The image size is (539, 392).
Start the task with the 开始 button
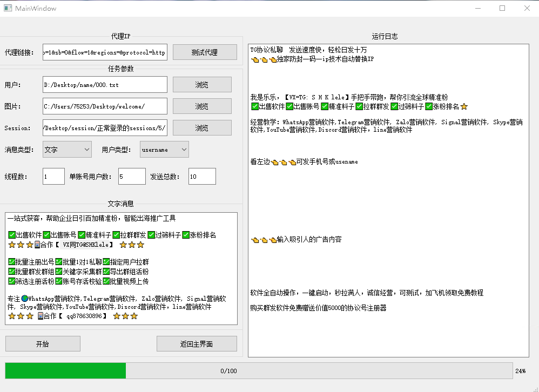click(43, 343)
